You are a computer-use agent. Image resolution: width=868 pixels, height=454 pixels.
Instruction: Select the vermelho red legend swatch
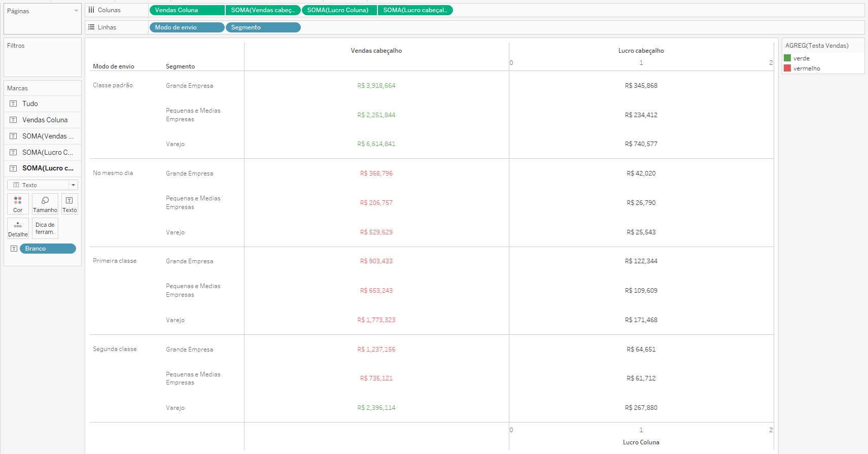787,68
